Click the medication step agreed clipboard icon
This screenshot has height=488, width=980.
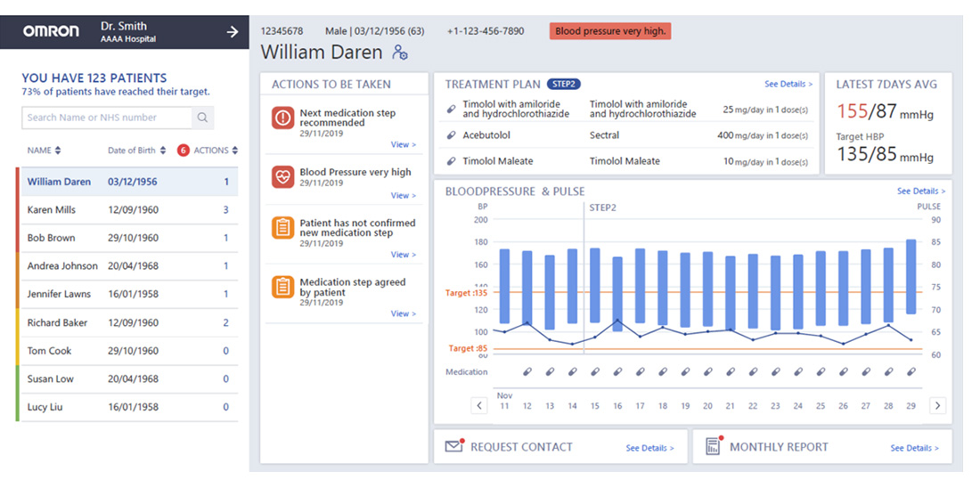click(282, 287)
